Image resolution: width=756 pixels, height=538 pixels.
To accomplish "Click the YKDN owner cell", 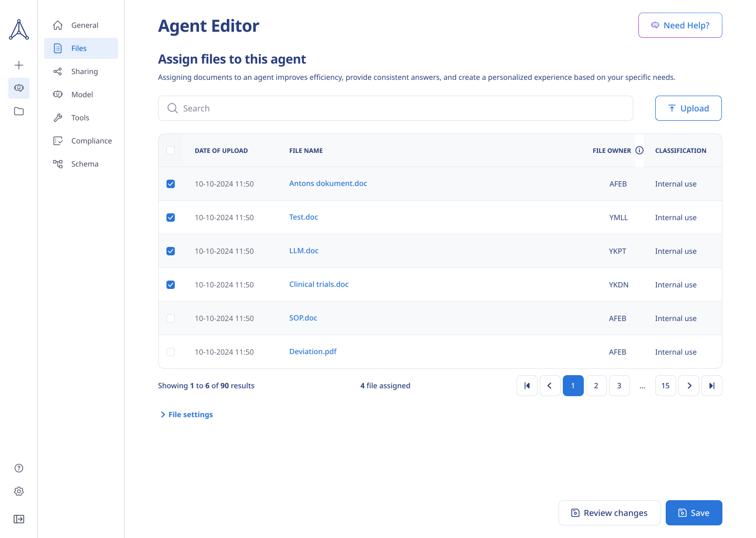I will [x=618, y=285].
